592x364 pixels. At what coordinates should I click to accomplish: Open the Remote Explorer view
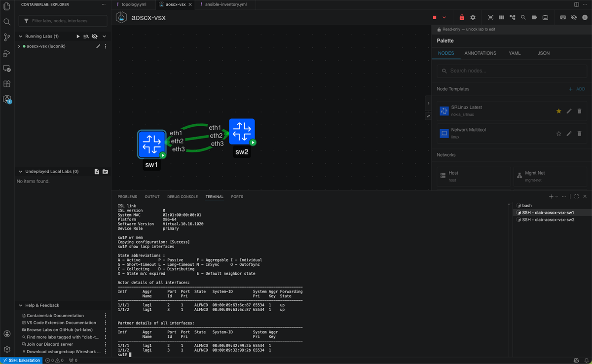tap(7, 69)
